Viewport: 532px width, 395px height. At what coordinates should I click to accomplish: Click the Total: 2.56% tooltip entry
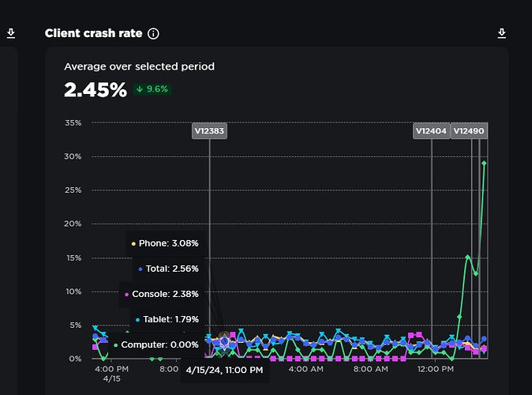[x=169, y=269]
